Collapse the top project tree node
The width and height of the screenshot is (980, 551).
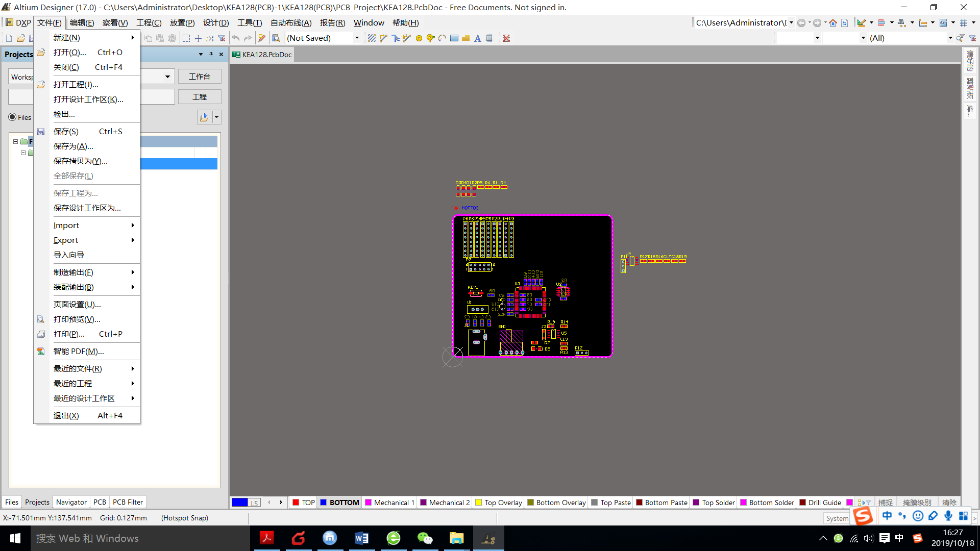[x=15, y=141]
